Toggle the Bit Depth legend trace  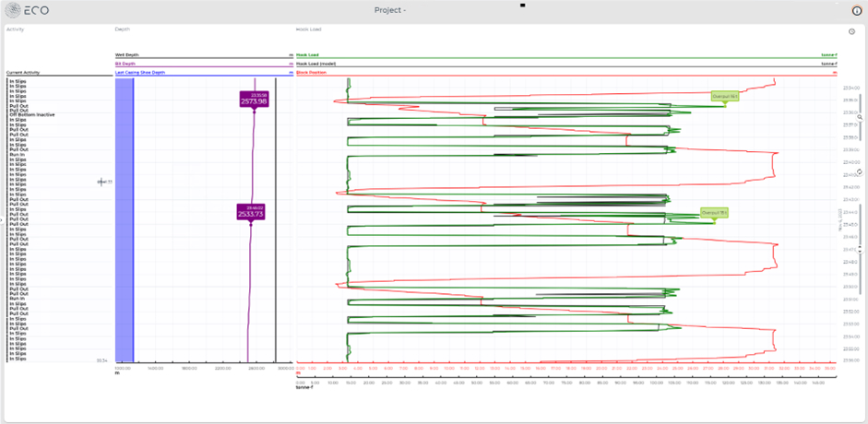pyautogui.click(x=125, y=64)
